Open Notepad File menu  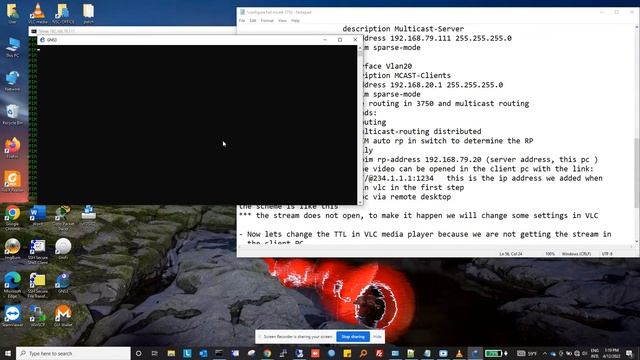242,20
